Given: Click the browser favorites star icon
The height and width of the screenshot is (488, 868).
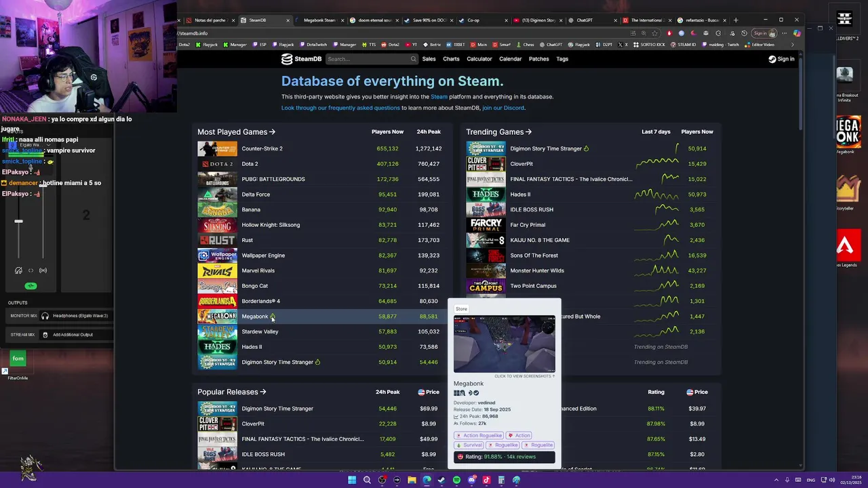Looking at the screenshot, I should (655, 33).
